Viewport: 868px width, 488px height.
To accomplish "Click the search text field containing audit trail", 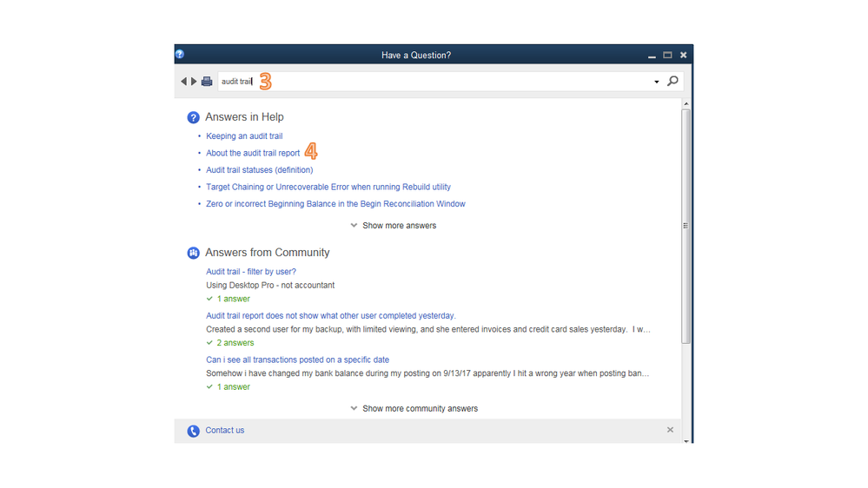I will 434,82.
